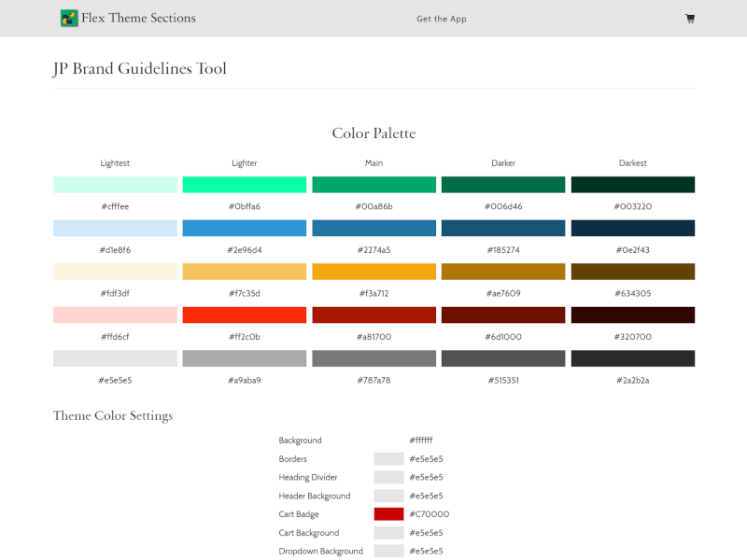The height and width of the screenshot is (560, 747).
Task: Click the #a81700 hex code label
Action: click(373, 337)
